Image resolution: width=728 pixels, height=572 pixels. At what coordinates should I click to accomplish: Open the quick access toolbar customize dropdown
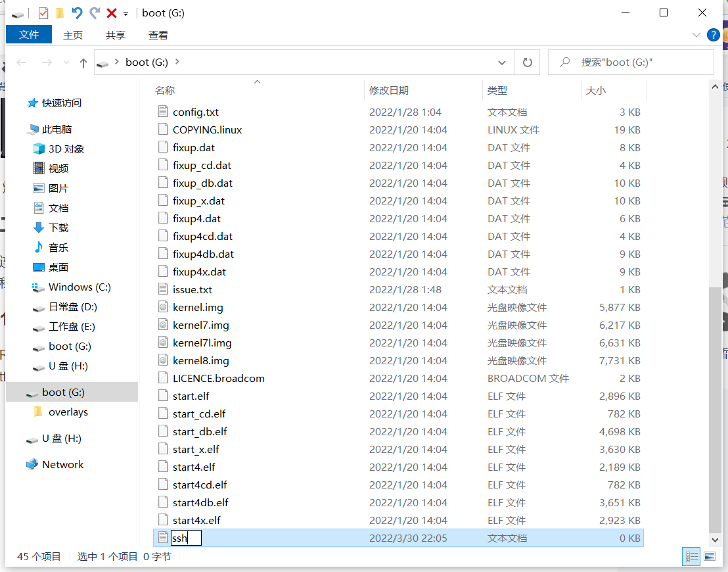(125, 14)
